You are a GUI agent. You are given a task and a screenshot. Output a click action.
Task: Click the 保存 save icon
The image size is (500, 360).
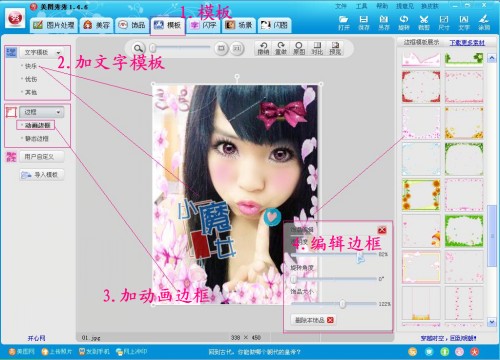(364, 23)
